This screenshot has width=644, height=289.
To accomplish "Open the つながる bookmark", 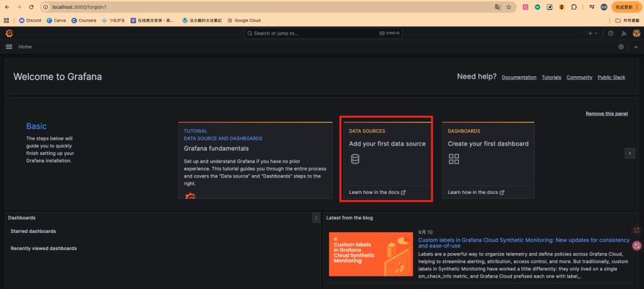I will 113,20.
